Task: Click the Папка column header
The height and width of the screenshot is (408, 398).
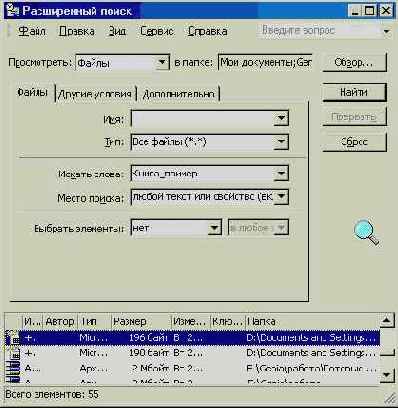Action: tap(312, 322)
